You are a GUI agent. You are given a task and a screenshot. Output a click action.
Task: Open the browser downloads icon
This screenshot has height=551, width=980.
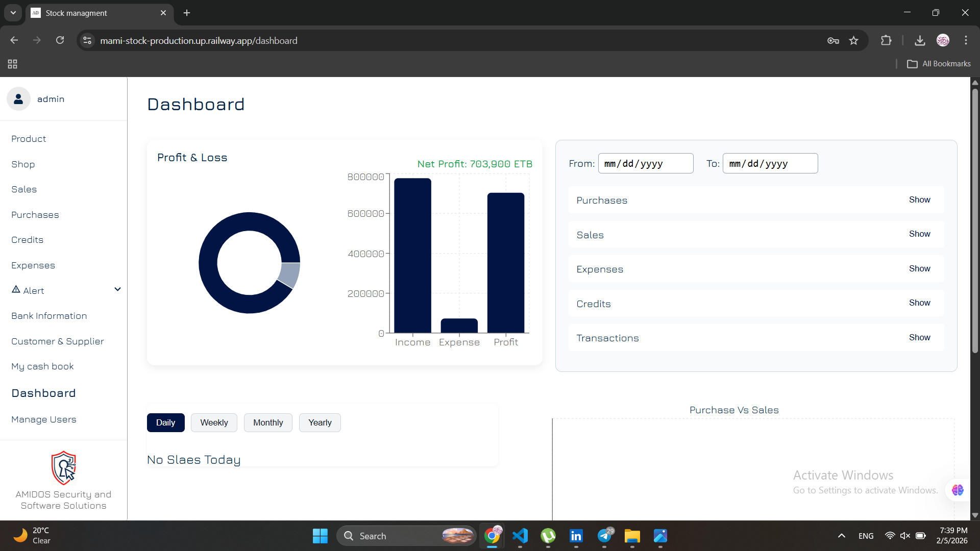920,40
